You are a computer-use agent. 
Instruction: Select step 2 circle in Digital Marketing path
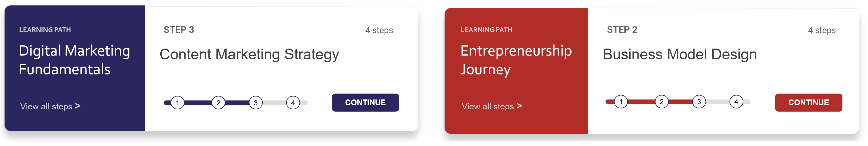point(218,103)
